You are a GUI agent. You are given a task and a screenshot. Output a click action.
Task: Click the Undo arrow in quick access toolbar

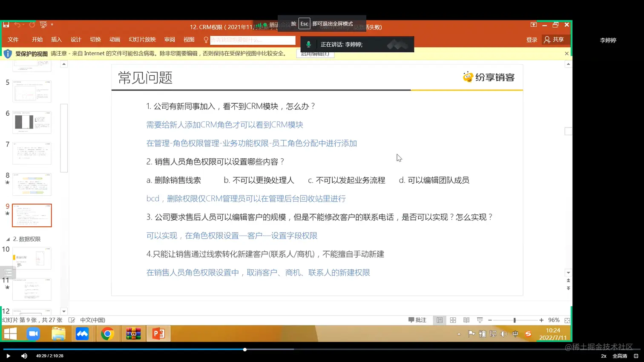coord(17,25)
